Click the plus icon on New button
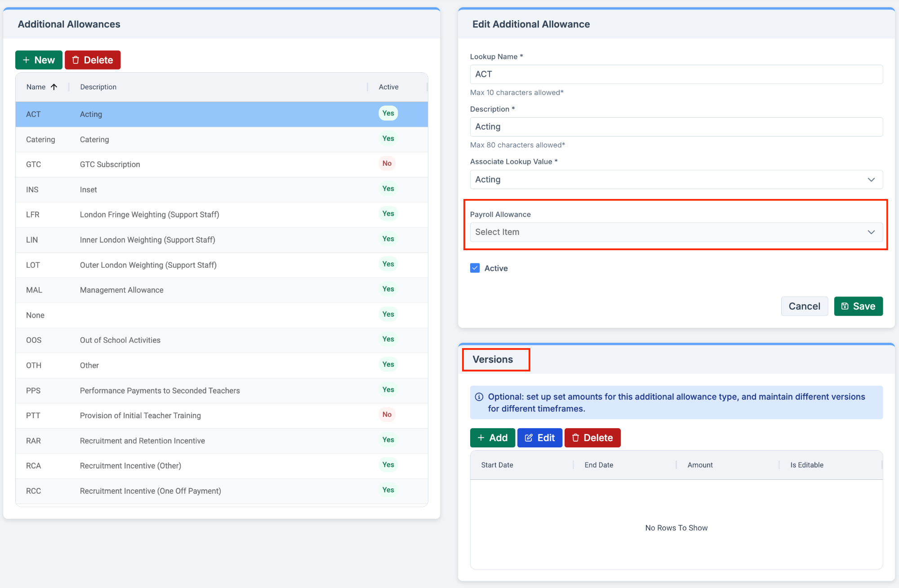Screen dimensions: 899x588 point(26,60)
